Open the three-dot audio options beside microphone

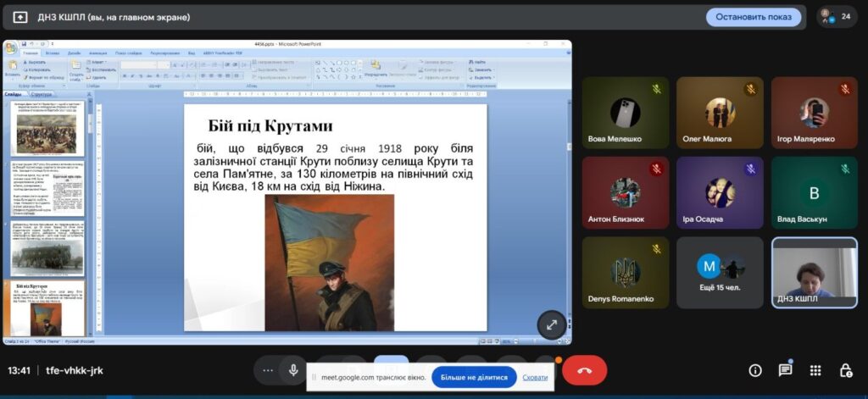click(x=268, y=370)
